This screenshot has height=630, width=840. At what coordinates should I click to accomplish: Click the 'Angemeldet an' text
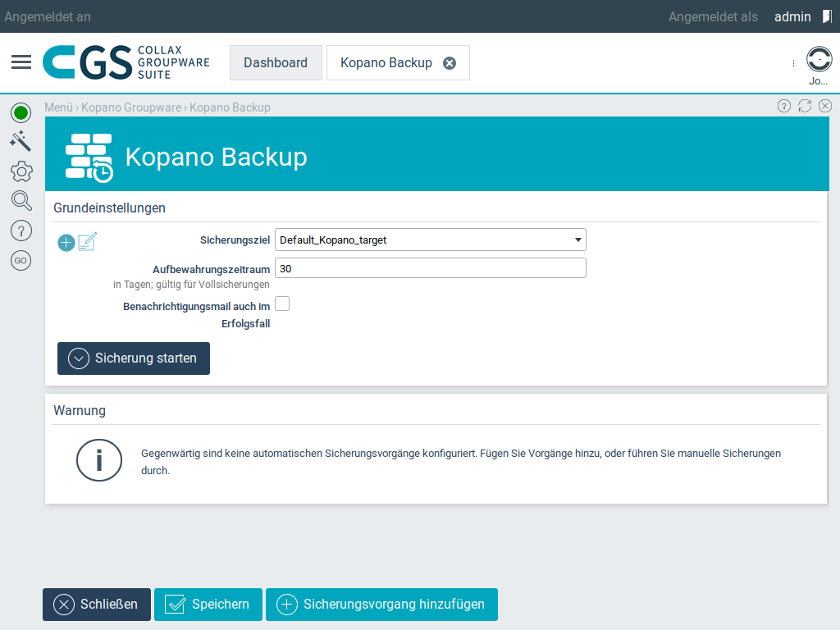click(48, 16)
